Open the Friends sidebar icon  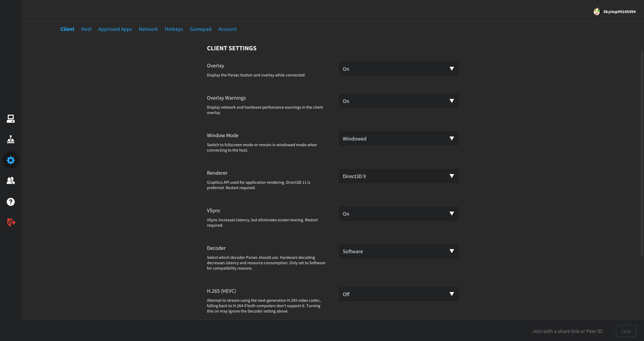tap(11, 181)
